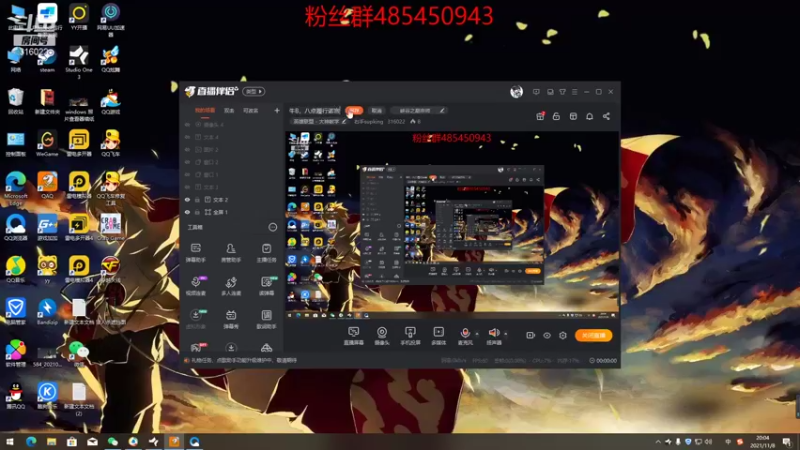
Task: Open the streaming settings gear
Action: pos(563,335)
